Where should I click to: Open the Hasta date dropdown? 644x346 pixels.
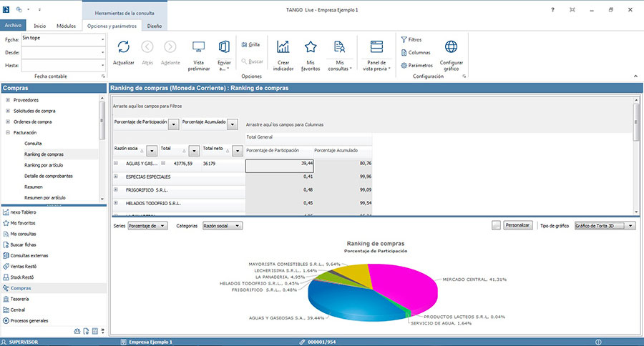pyautogui.click(x=102, y=65)
